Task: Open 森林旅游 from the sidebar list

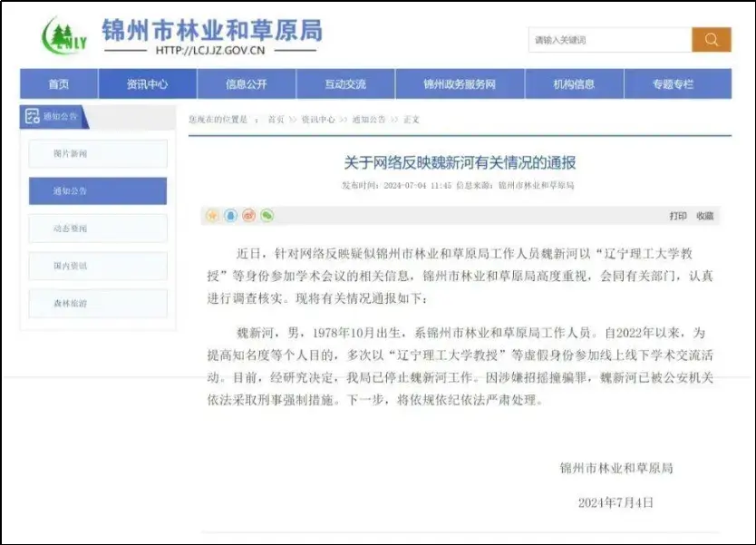Action: (x=98, y=303)
